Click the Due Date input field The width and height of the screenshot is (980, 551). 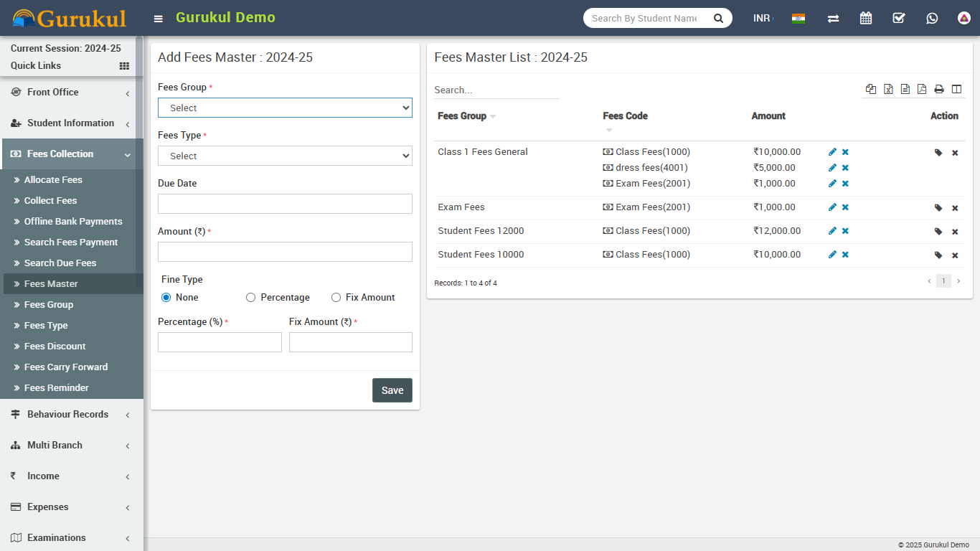tap(285, 204)
